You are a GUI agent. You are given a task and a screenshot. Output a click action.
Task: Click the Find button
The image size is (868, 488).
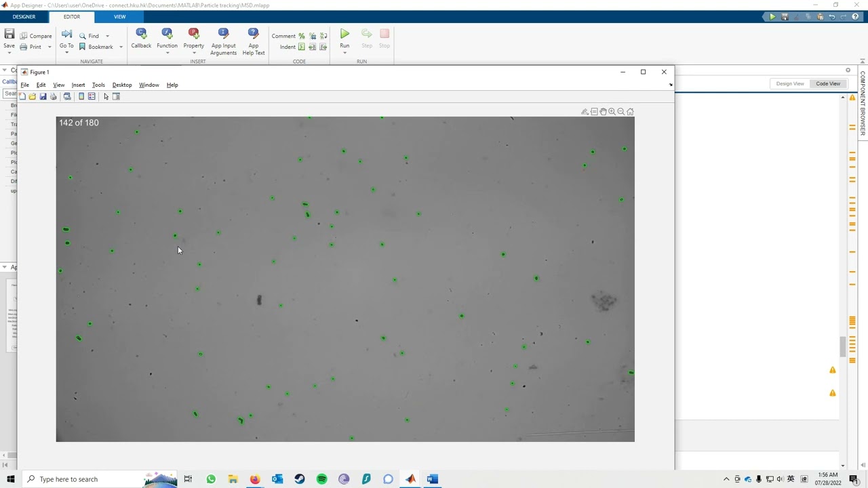pos(89,36)
